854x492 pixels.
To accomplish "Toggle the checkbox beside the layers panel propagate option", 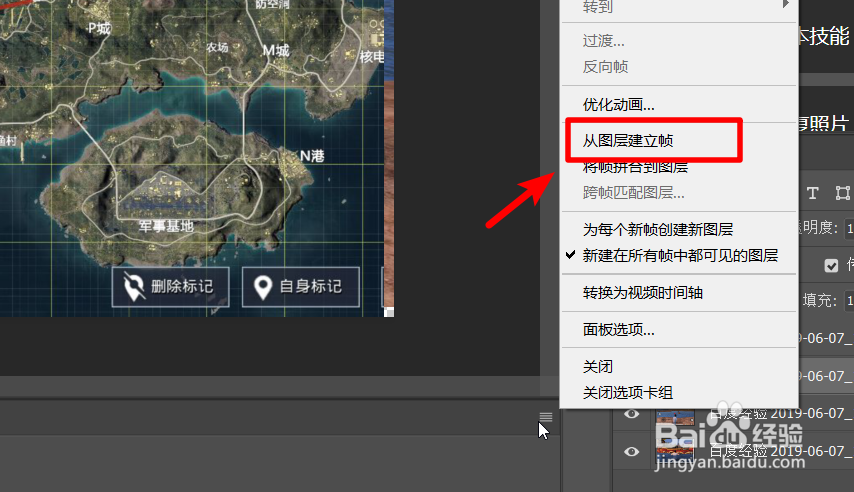I will (x=831, y=266).
